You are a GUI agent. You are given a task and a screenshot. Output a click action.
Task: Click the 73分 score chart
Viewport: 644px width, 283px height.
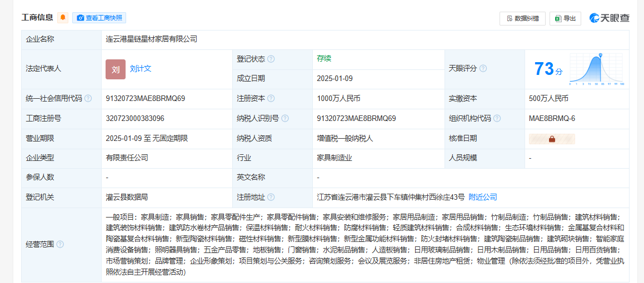tap(596, 69)
